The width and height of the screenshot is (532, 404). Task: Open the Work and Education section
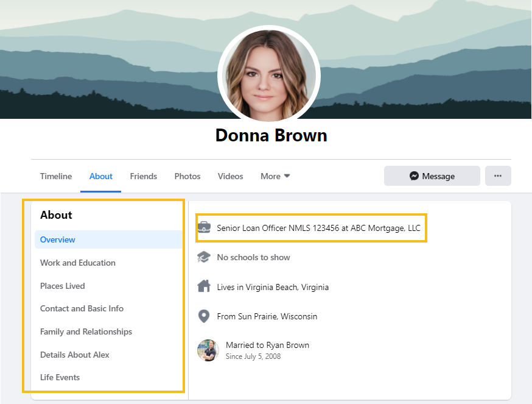tap(78, 263)
